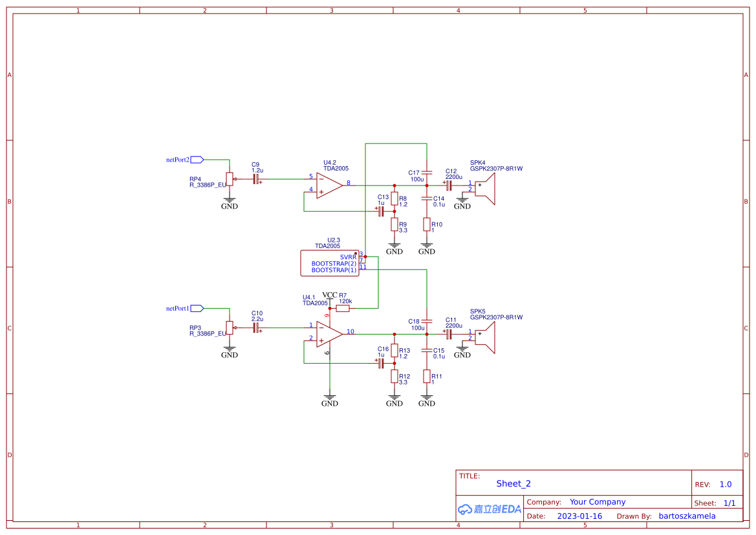
Task: Select the GND symbol below RP4
Action: (x=230, y=202)
